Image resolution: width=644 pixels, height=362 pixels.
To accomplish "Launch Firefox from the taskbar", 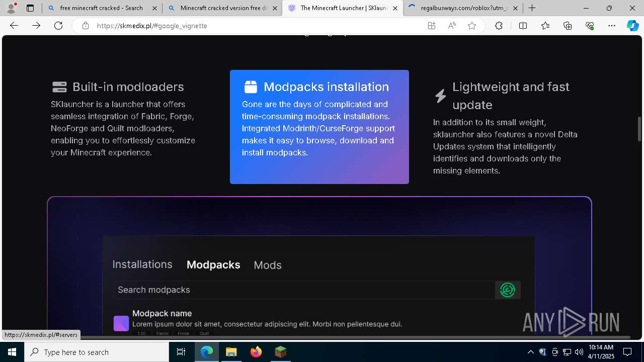I will [256, 352].
